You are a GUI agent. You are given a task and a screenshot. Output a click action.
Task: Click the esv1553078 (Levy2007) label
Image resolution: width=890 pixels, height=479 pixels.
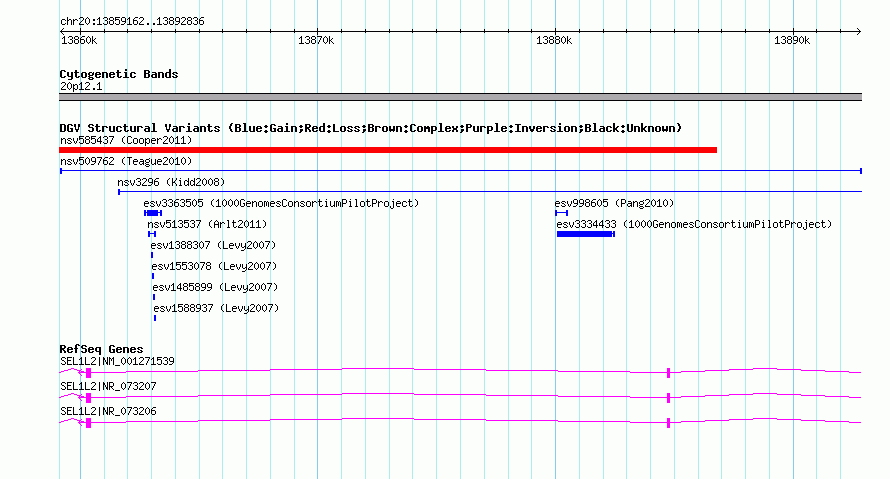[214, 266]
